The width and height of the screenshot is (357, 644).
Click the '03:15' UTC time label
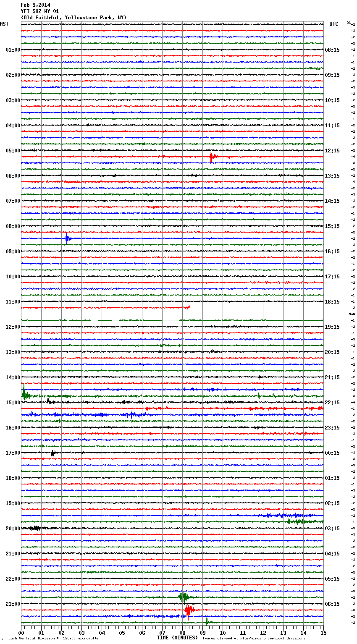332,529
